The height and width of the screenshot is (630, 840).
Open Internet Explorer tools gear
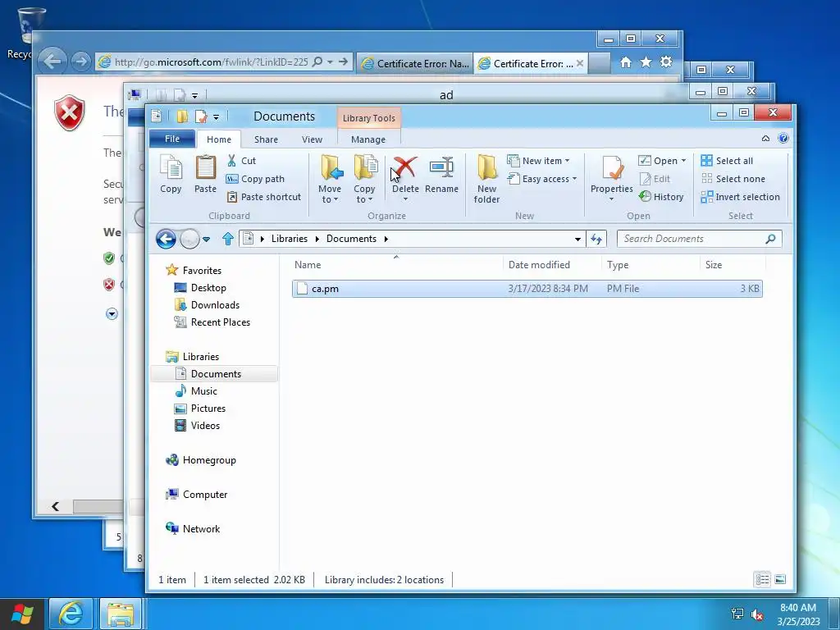pyautogui.click(x=666, y=62)
